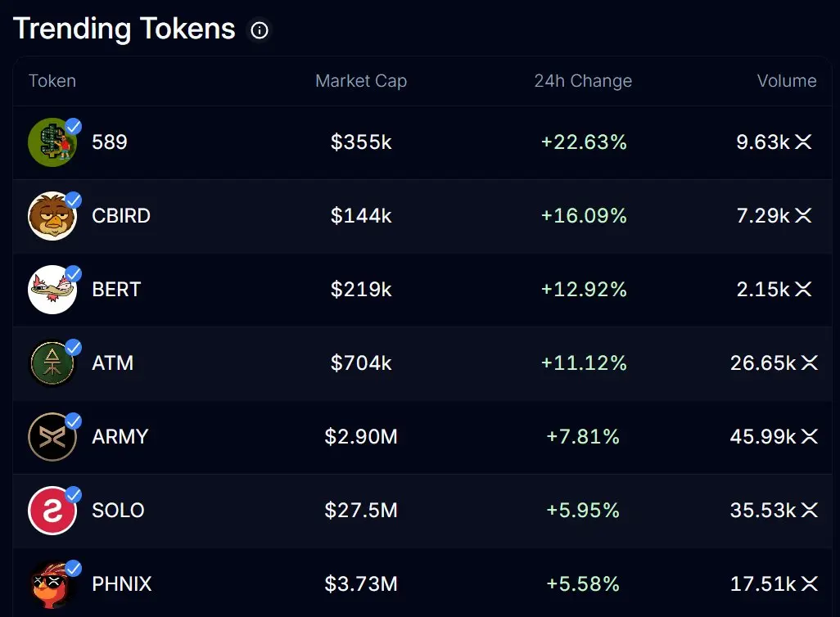Click the CBIRD brown bird logo
Viewport: 840px width, 617px height.
point(52,216)
